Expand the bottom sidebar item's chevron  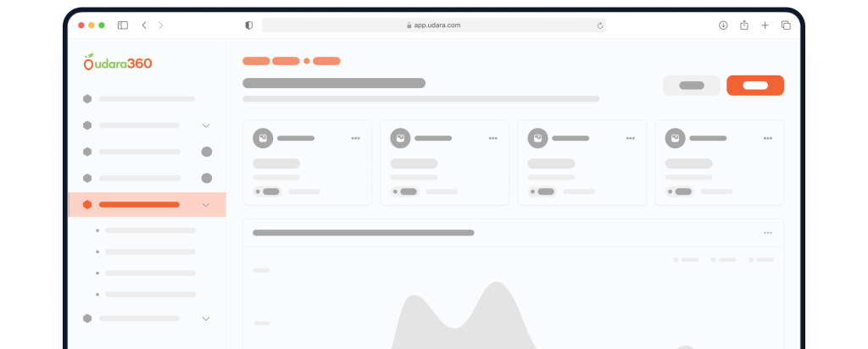point(206,319)
